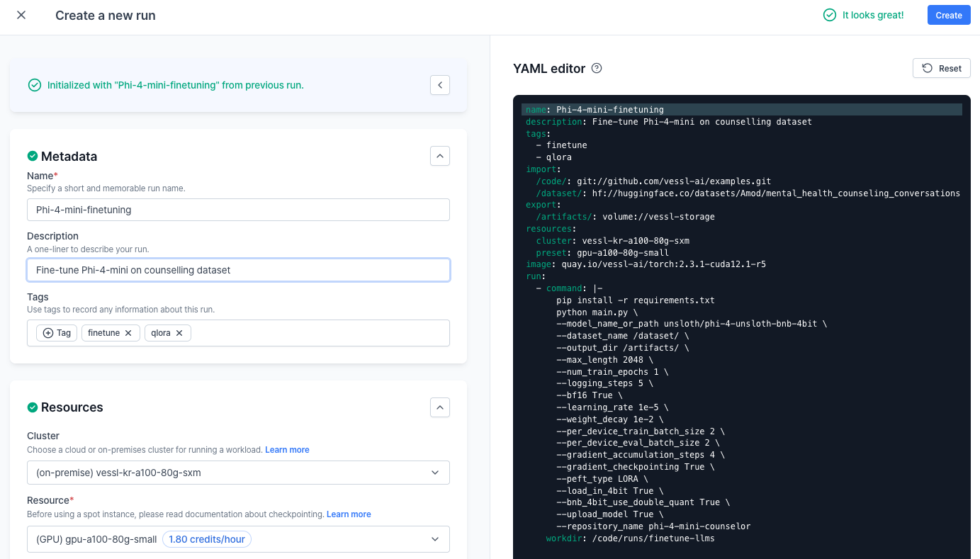
Task: Click the '- qlora' tag line in YAML
Action: click(553, 157)
